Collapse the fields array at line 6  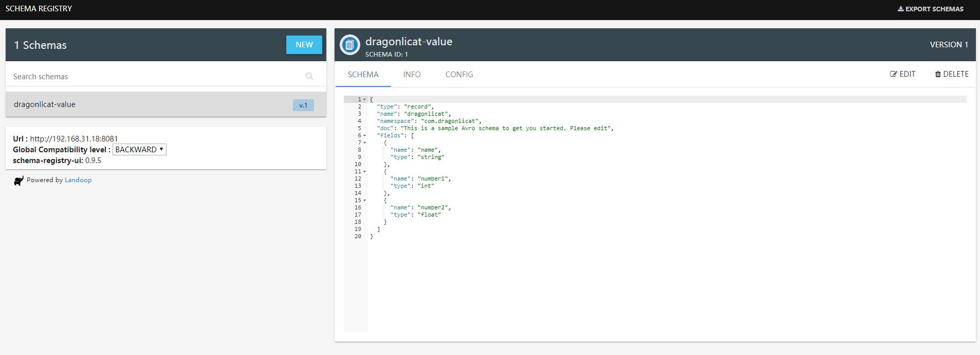click(365, 136)
